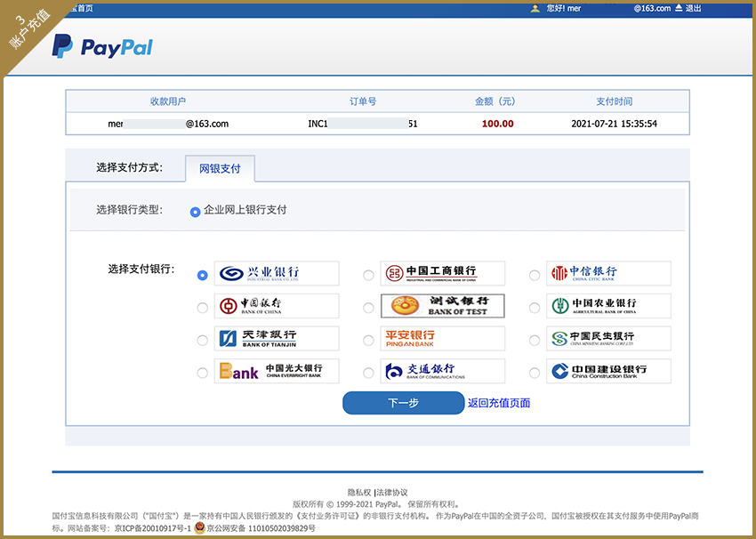
Task: Click the 支付时间 column header
Action: tap(615, 101)
